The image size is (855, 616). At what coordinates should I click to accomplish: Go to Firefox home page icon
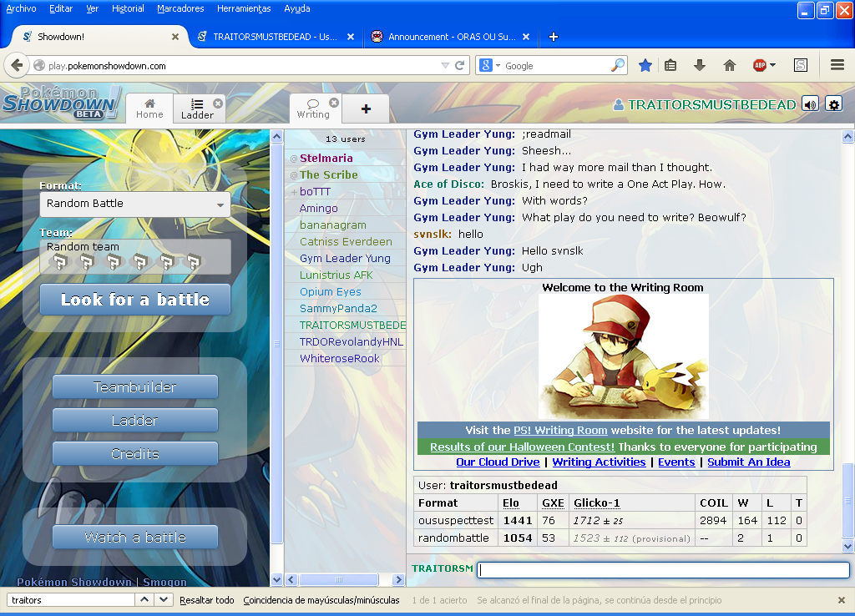point(729,65)
